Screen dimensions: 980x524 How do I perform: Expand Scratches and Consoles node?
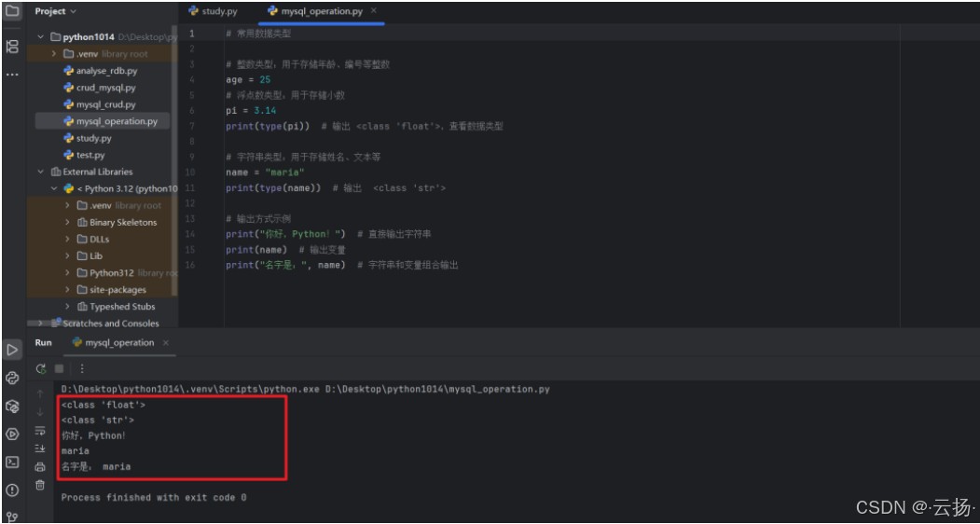point(41,324)
